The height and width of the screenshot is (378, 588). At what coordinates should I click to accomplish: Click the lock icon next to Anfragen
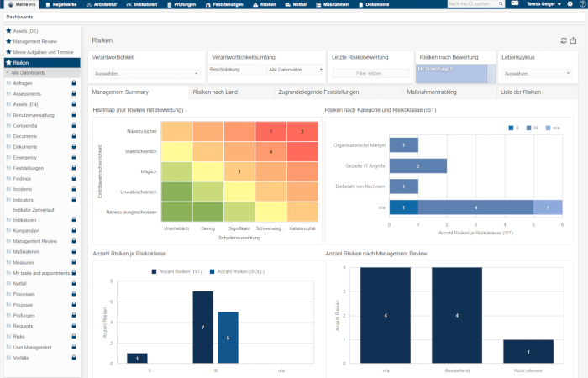[74, 83]
